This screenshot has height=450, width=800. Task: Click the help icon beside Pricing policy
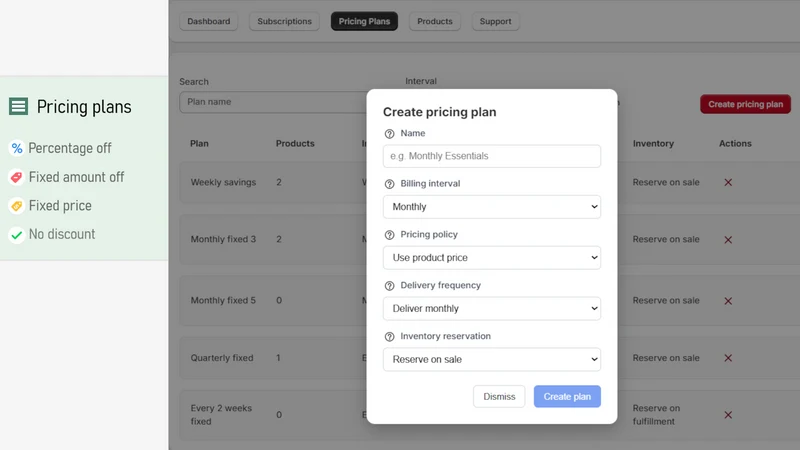389,235
